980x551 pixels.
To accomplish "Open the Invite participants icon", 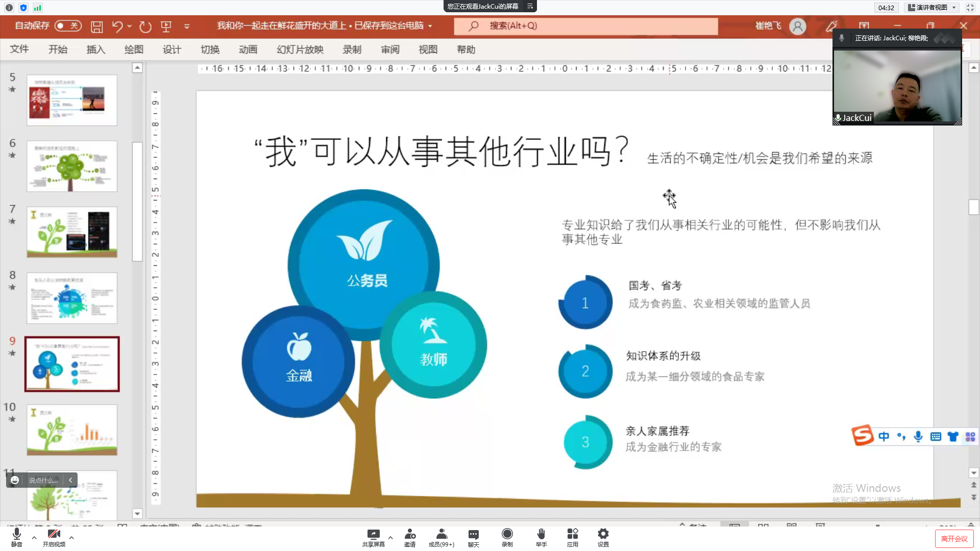I will [410, 534].
